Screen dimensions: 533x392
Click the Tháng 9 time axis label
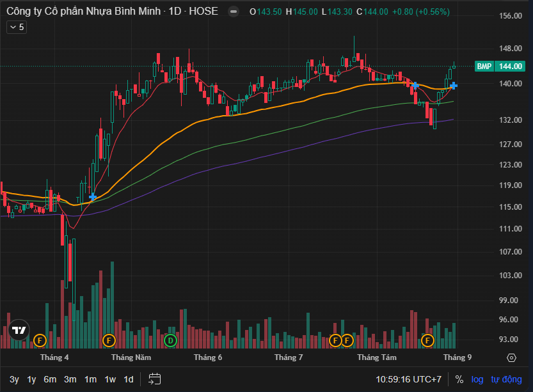point(457,357)
